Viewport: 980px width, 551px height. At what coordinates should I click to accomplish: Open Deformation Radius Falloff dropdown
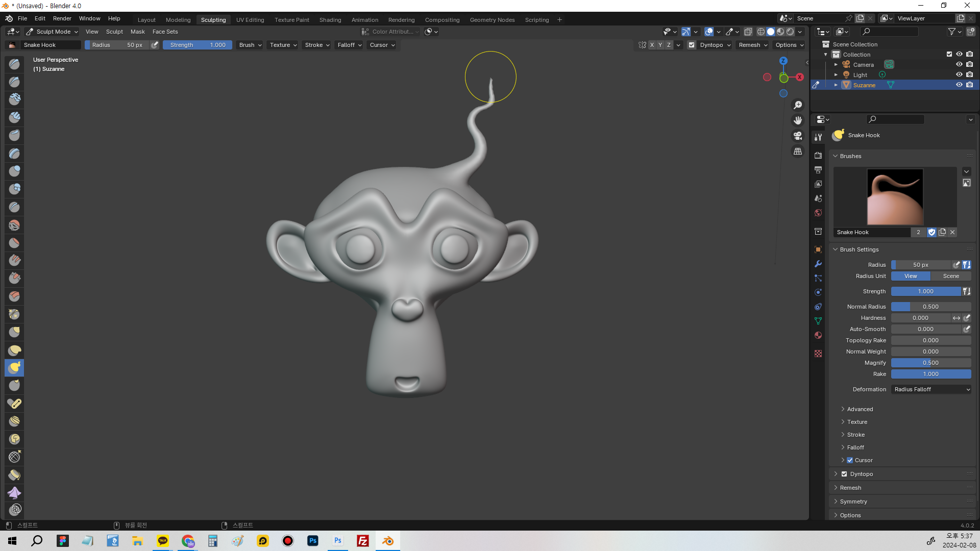(931, 389)
